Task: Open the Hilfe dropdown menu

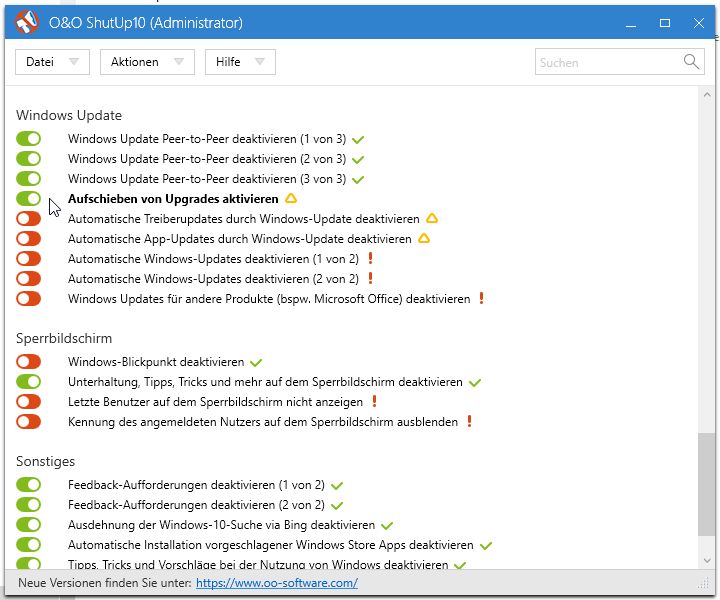Action: pyautogui.click(x=240, y=62)
